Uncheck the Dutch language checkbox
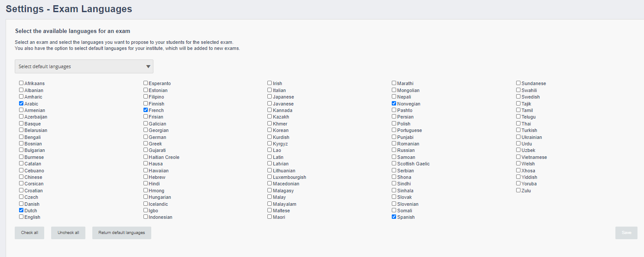 (x=21, y=210)
